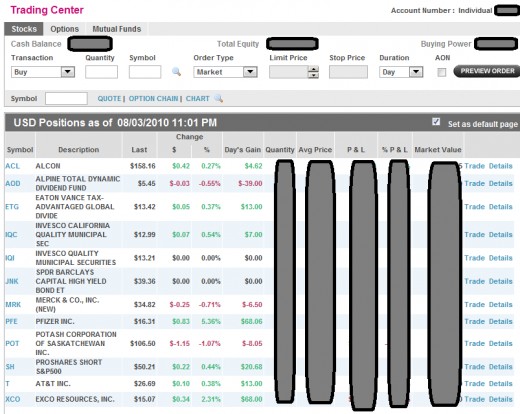Click the PREVIEW ORDER button
The height and width of the screenshot is (414, 520).
(x=487, y=71)
